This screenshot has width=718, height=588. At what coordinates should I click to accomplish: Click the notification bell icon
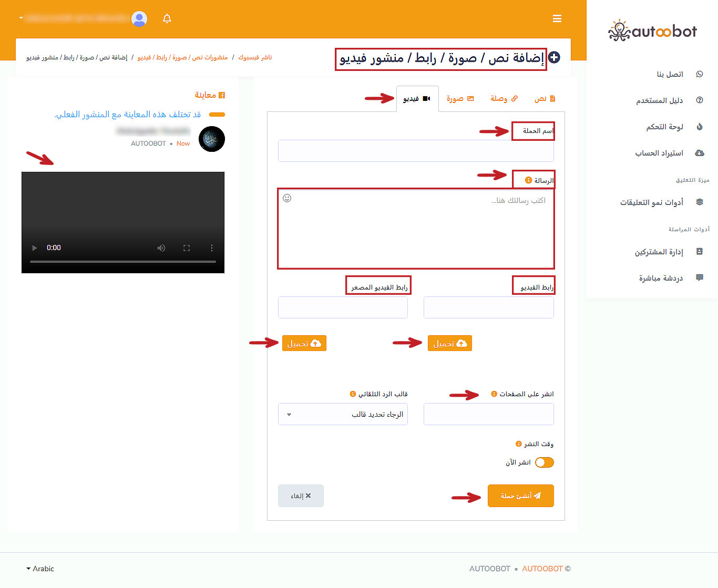coord(167,19)
